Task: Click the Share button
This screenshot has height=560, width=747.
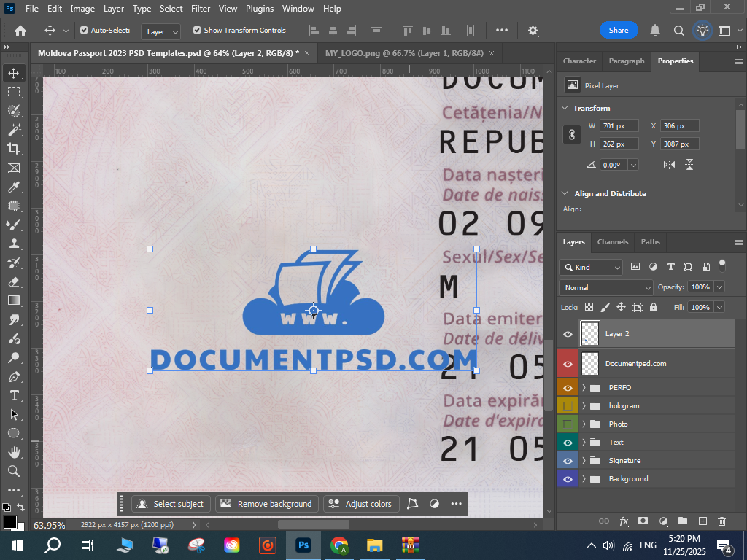Action: pyautogui.click(x=618, y=31)
